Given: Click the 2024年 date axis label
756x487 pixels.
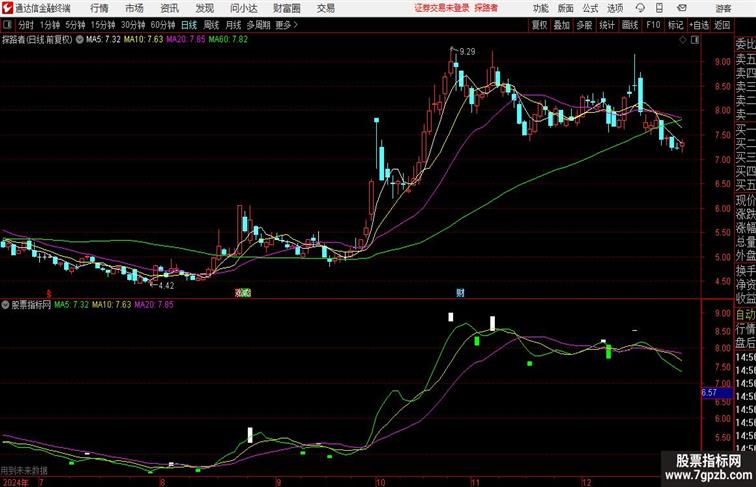Looking at the screenshot, I should click(x=15, y=482).
